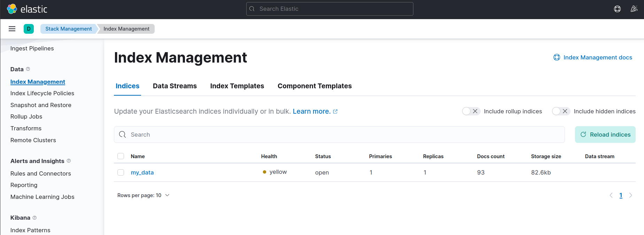Click the Elastic logo

[x=27, y=9]
